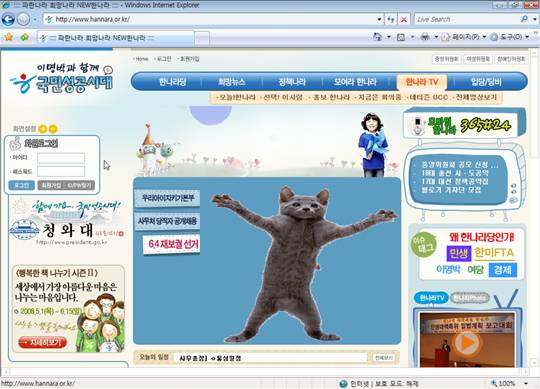Image resolution: width=540 pixels, height=389 pixels.
Task: Open the 희망뉴스 main menu item
Action: (232, 82)
